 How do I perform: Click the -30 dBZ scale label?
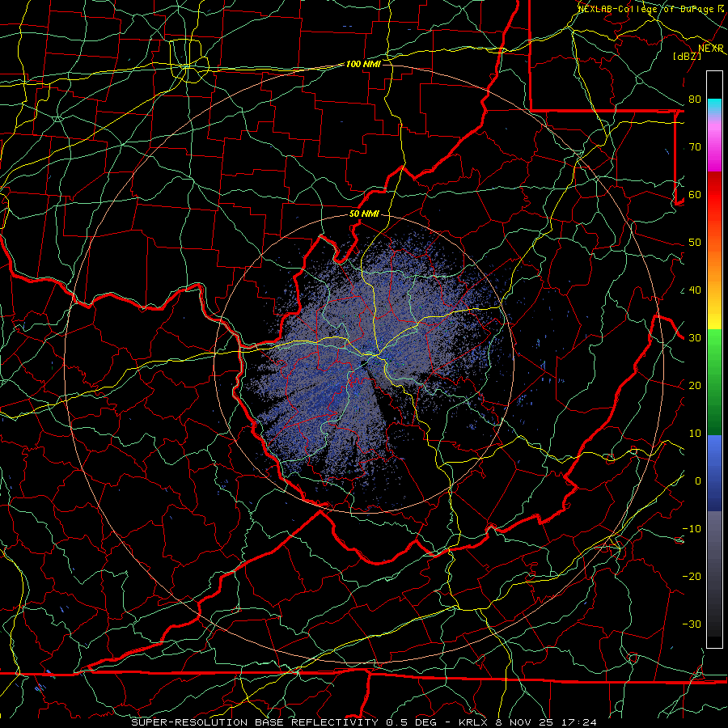(x=692, y=624)
